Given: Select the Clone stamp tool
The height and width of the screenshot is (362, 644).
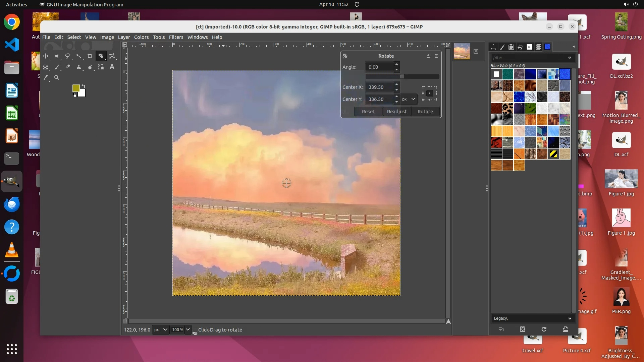Looking at the screenshot, I should pyautogui.click(x=79, y=67).
